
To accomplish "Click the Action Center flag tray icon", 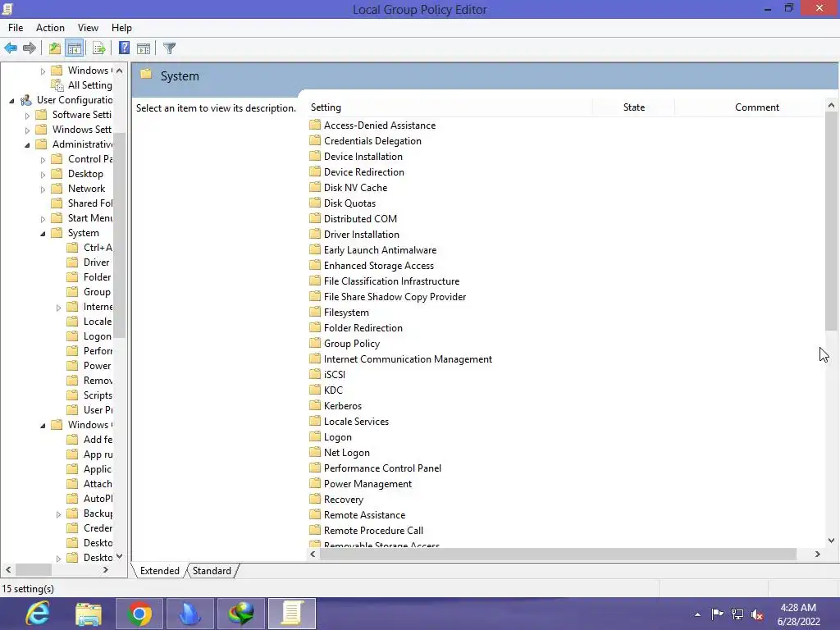I will point(717,614).
